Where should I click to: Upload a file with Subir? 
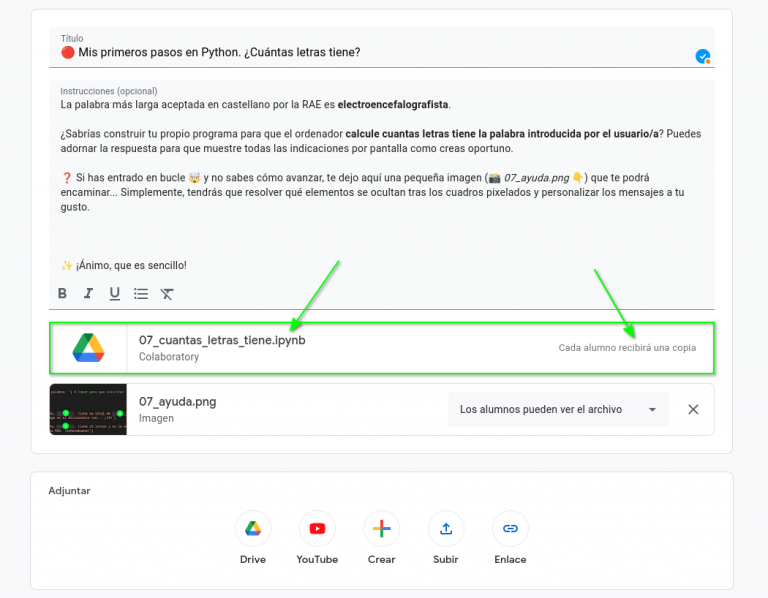tap(446, 528)
